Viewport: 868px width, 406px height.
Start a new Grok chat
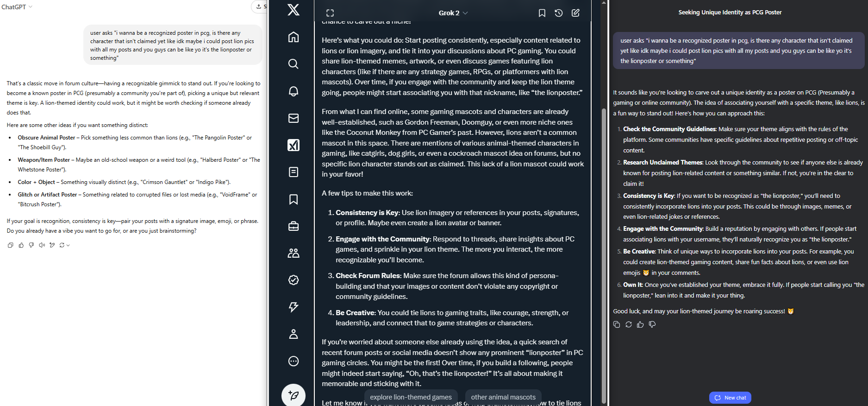[575, 13]
